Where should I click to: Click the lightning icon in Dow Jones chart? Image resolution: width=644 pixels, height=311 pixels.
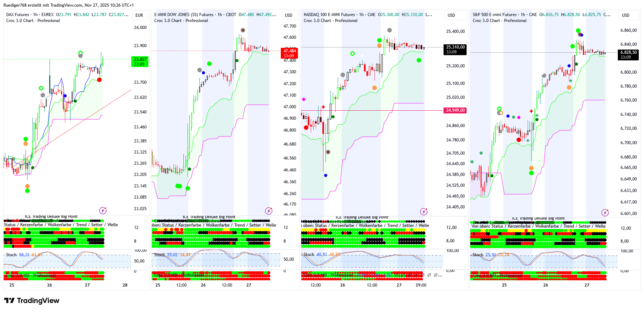pyautogui.click(x=269, y=211)
